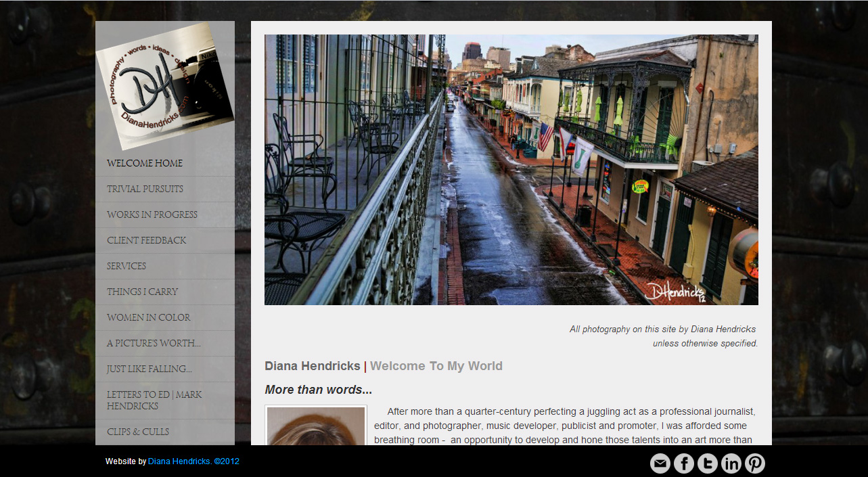The image size is (868, 477).
Task: Open Things I Carry page
Action: (142, 292)
